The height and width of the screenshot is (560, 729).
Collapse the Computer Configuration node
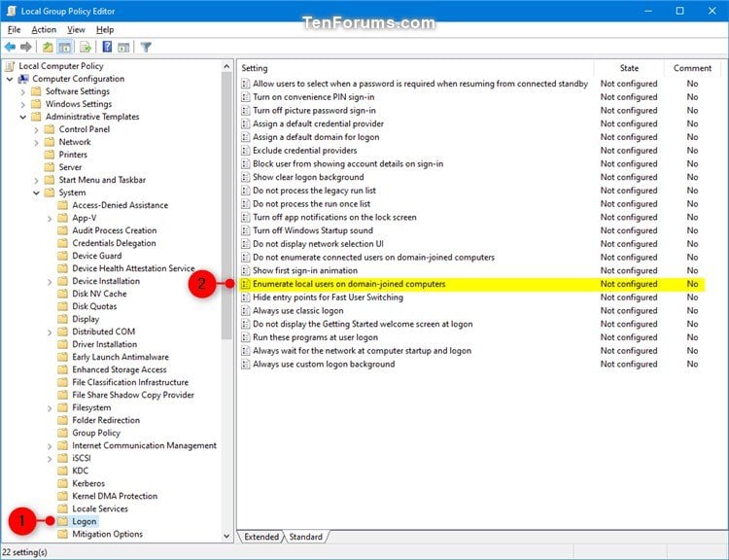[x=10, y=79]
